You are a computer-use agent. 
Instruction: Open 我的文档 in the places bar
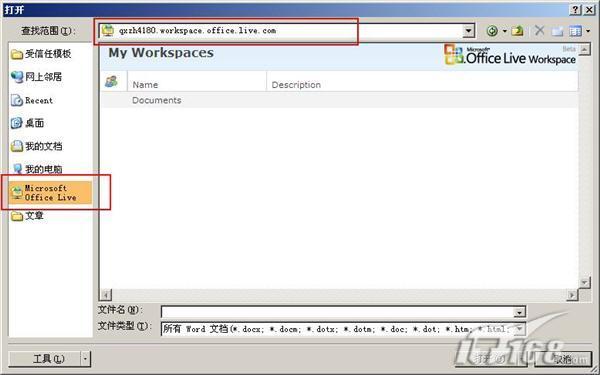pyautogui.click(x=37, y=146)
